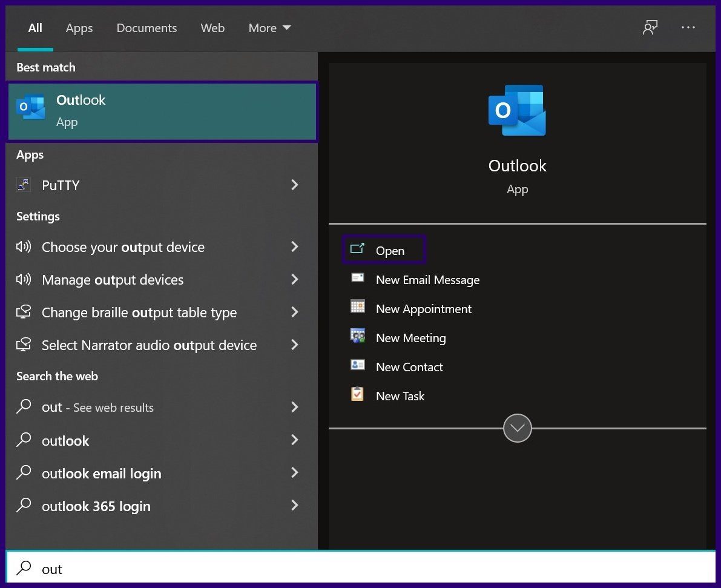
Task: Open the More dropdown filter
Action: [x=270, y=28]
